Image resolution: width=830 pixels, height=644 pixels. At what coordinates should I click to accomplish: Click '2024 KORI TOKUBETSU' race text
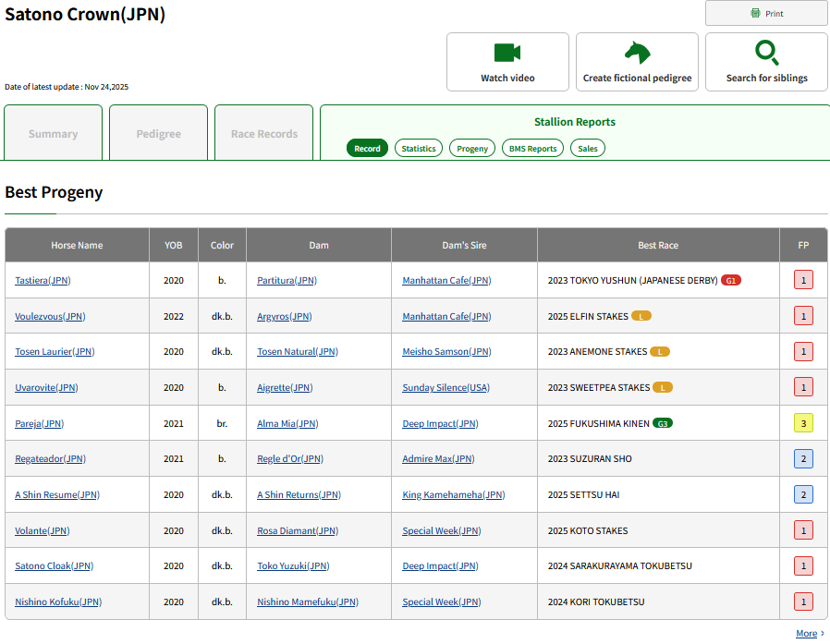click(x=596, y=602)
